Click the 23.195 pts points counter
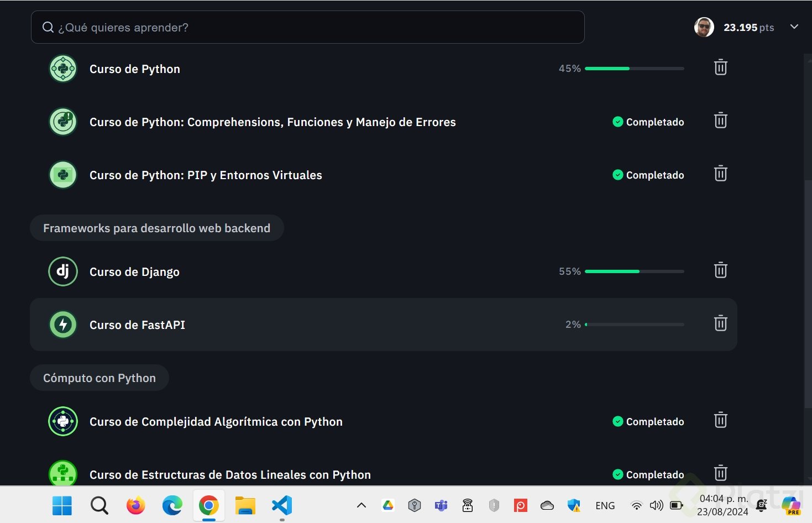 coord(748,28)
